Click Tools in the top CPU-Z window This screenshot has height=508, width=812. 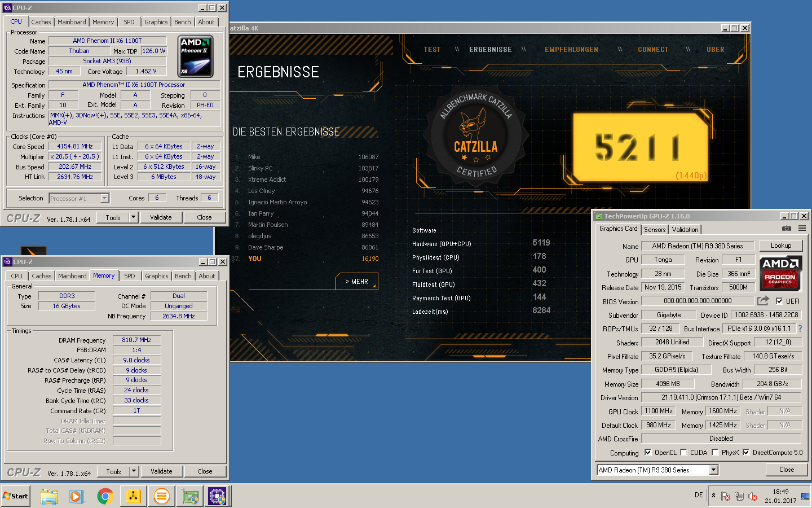tap(113, 217)
